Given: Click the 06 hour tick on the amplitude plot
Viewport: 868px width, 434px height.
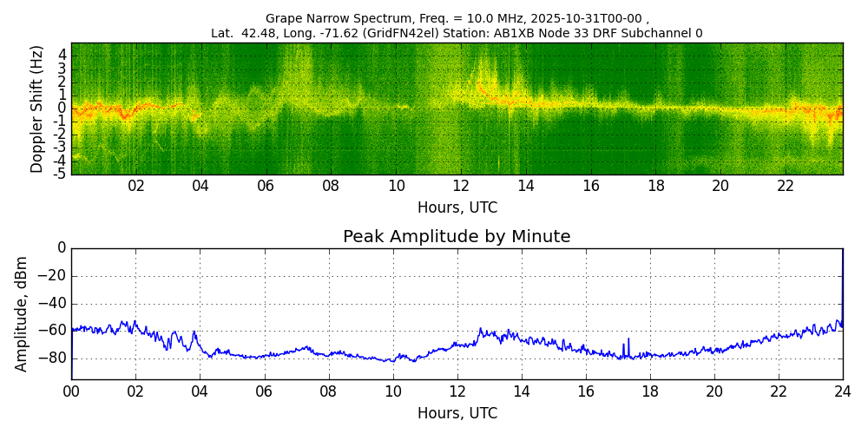Looking at the screenshot, I should (264, 391).
